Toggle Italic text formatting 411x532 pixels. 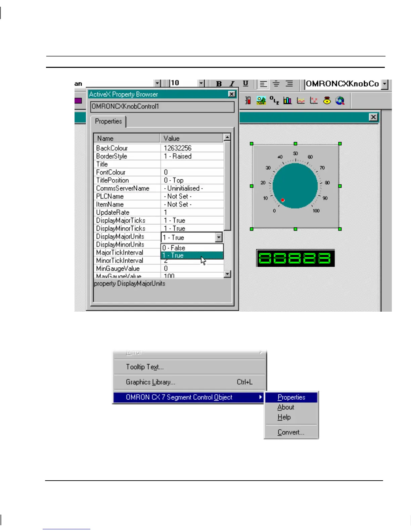click(232, 84)
